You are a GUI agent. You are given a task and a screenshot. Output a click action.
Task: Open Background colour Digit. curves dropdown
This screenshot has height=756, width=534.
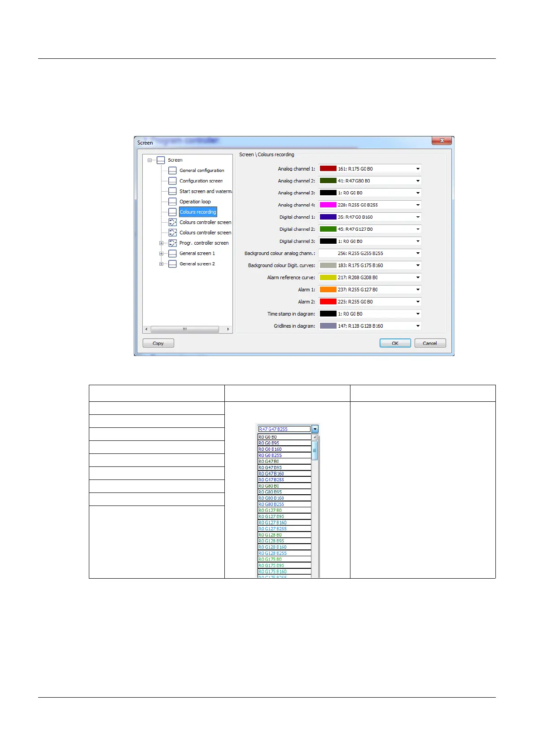pyautogui.click(x=418, y=266)
